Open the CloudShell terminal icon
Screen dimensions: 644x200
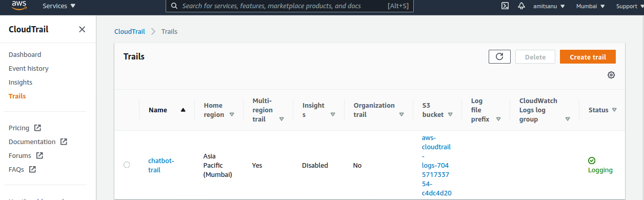pyautogui.click(x=505, y=6)
